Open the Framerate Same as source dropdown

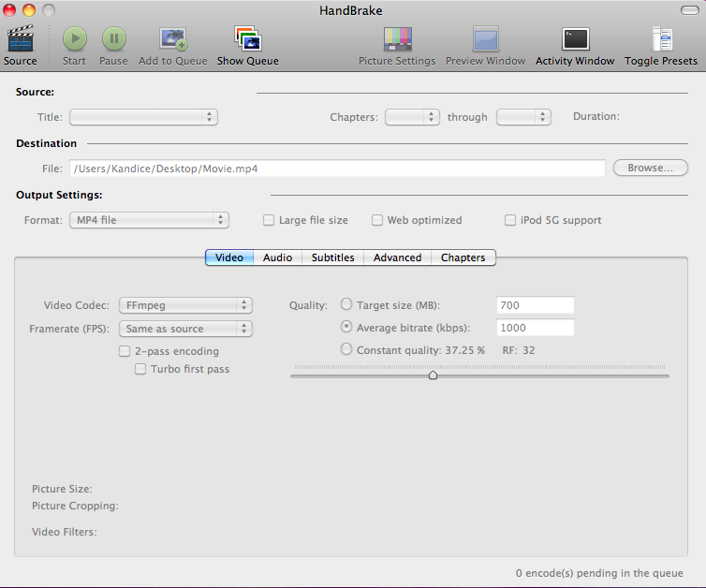point(185,329)
